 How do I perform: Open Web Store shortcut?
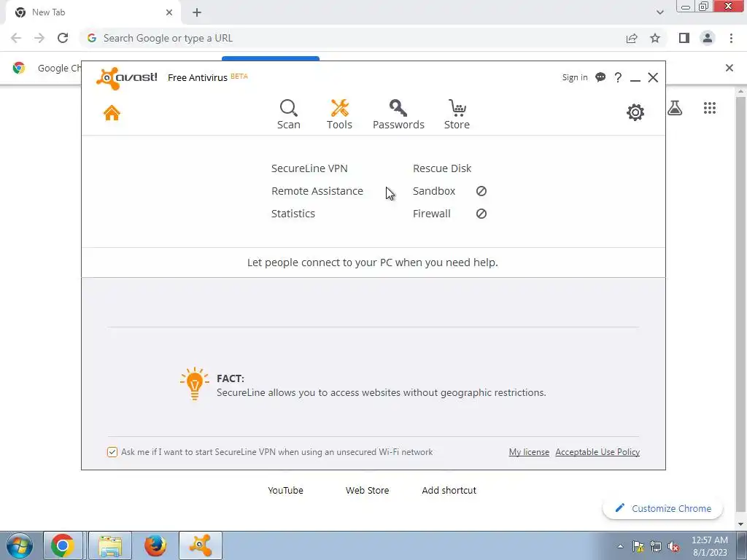(368, 491)
